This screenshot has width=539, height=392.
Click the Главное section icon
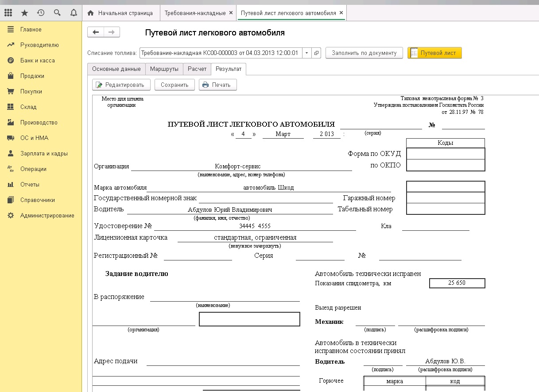coord(11,30)
